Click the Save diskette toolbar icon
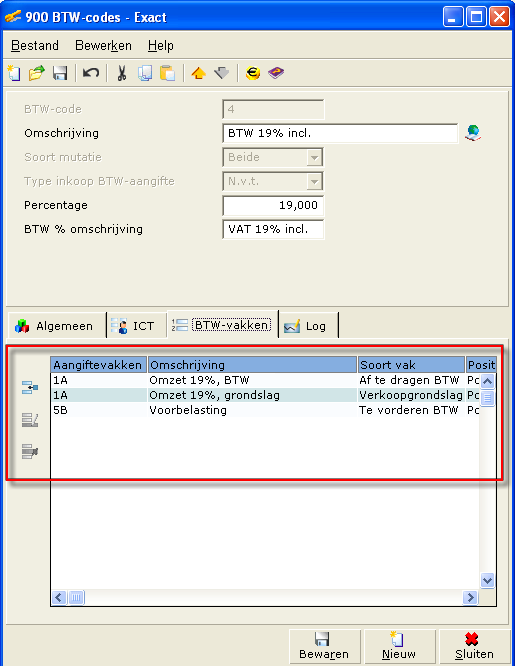The image size is (515, 666). pyautogui.click(x=60, y=73)
